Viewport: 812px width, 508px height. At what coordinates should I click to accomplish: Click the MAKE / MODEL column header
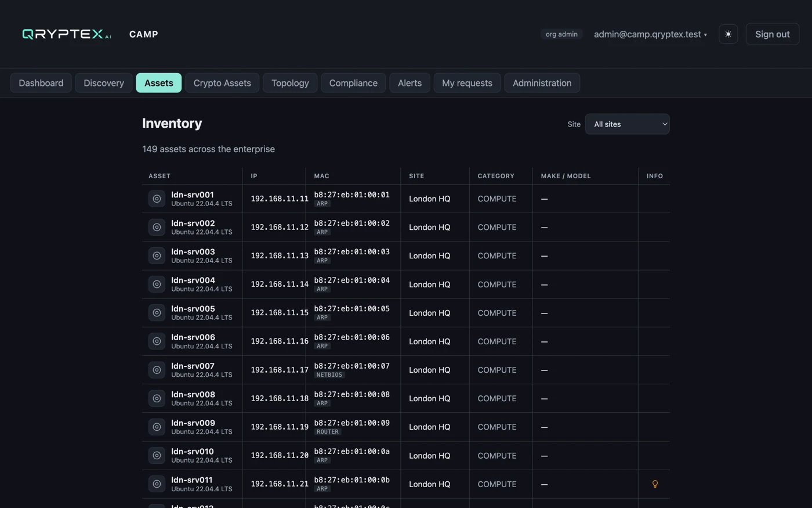565,176
